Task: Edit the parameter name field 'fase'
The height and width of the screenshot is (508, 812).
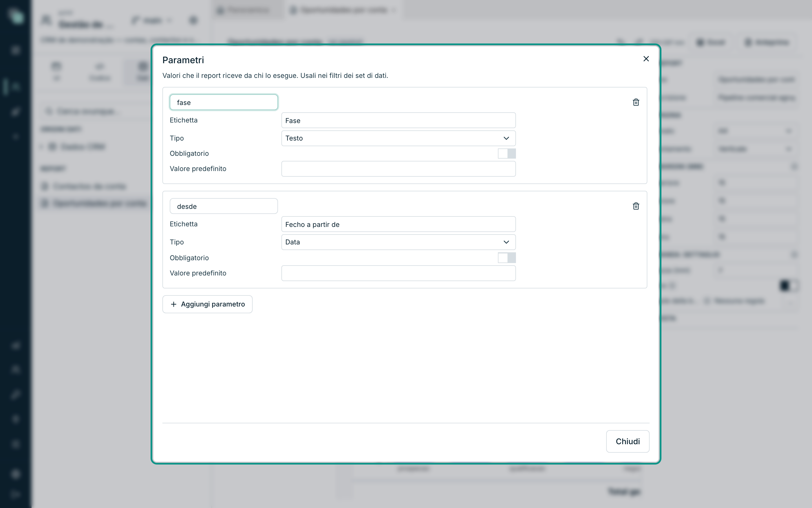Action: pyautogui.click(x=224, y=102)
